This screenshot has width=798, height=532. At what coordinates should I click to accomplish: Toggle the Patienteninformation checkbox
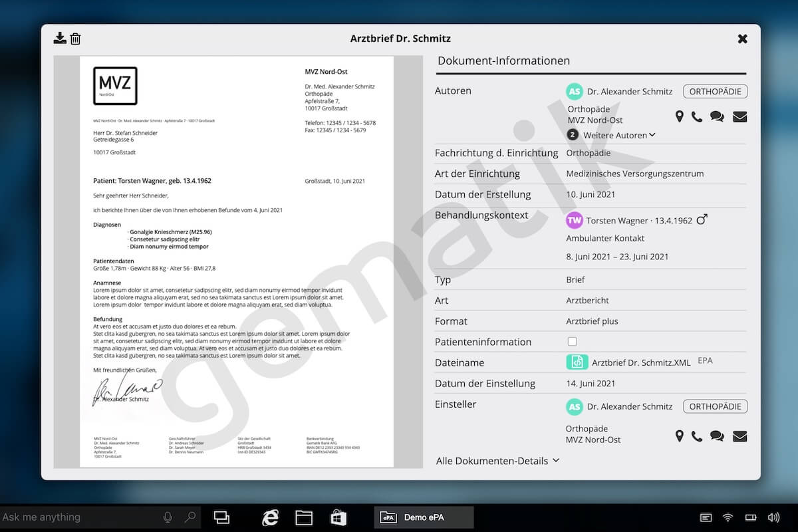[x=572, y=341]
